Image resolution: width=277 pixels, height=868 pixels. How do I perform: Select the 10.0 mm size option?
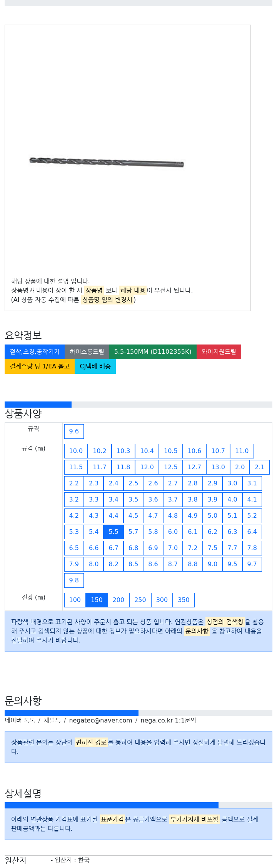click(76, 451)
